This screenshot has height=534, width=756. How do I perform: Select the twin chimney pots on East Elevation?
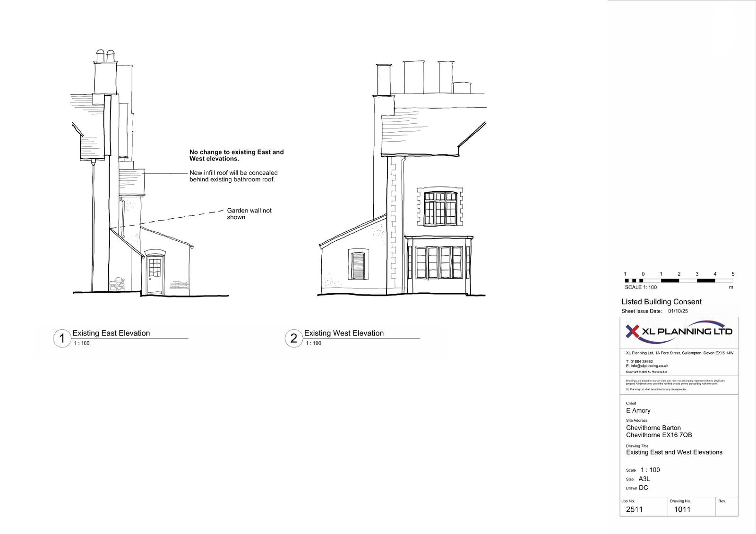tap(105, 56)
